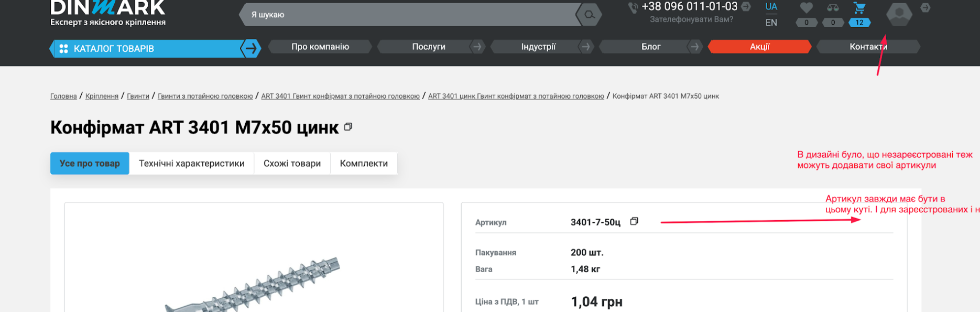
Task: Click heading Конфірмат ART 3401 M7x50 цинк
Action: [194, 127]
